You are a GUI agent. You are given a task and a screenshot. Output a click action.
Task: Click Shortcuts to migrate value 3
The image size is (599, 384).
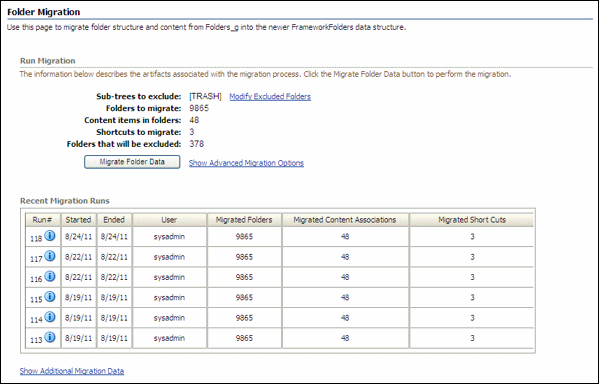192,132
